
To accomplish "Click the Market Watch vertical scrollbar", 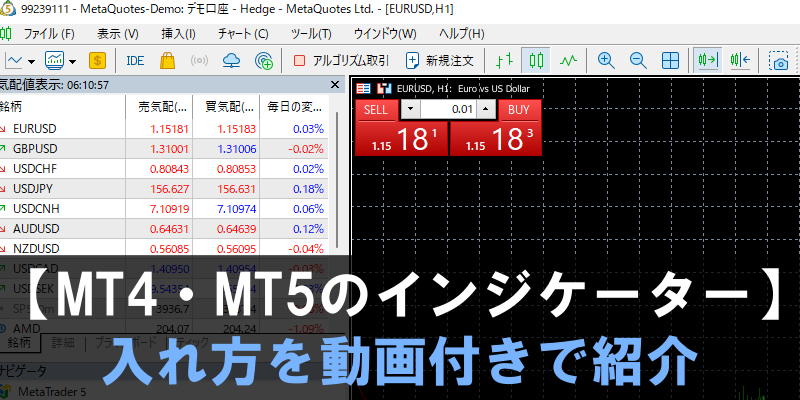I will [x=336, y=179].
